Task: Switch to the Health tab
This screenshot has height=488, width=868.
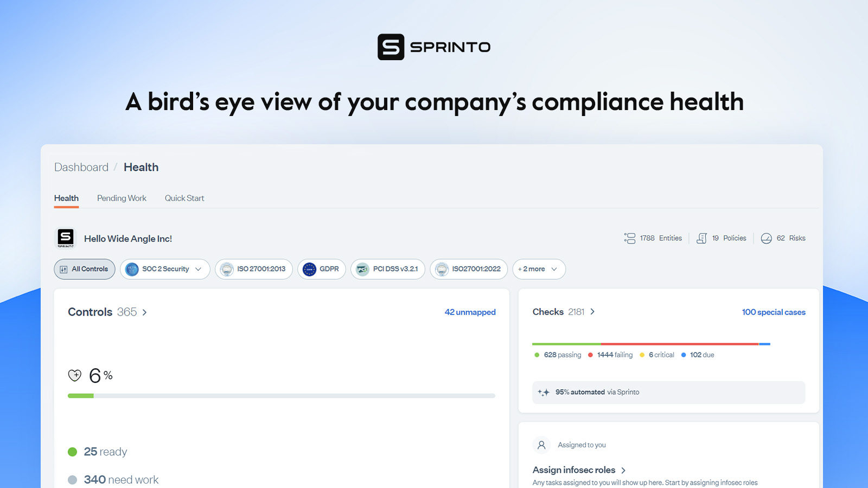Action: [x=66, y=198]
